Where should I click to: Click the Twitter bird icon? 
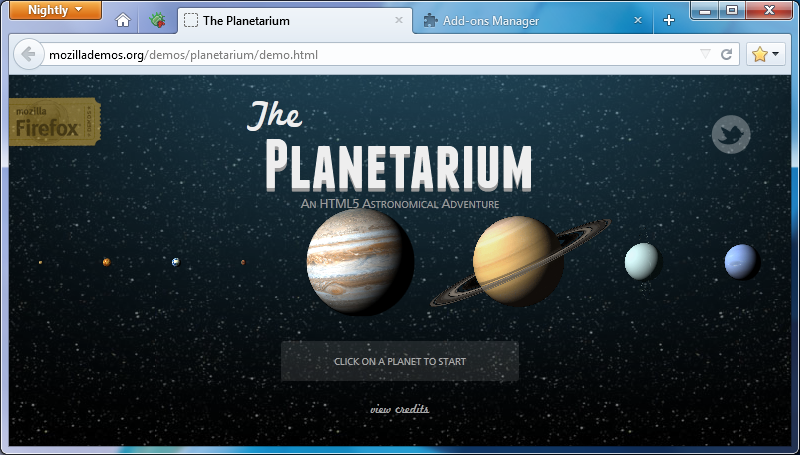tap(731, 134)
